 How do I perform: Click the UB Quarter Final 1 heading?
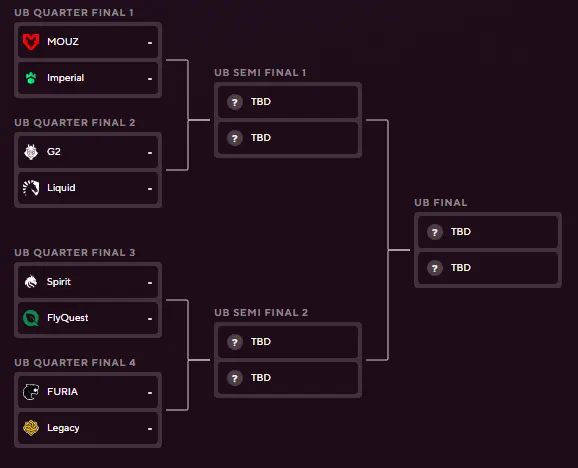tap(74, 13)
